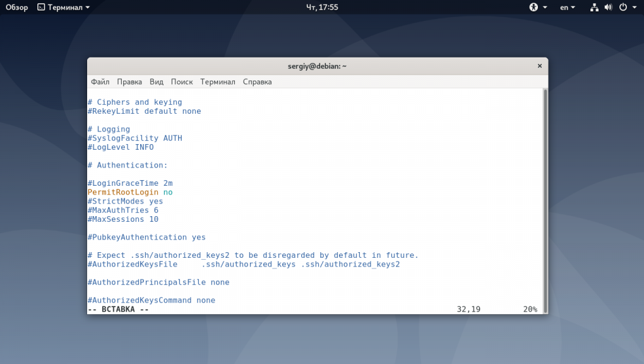Open the Поиск menu
Viewport: 644px width, 364px height.
pyautogui.click(x=182, y=82)
